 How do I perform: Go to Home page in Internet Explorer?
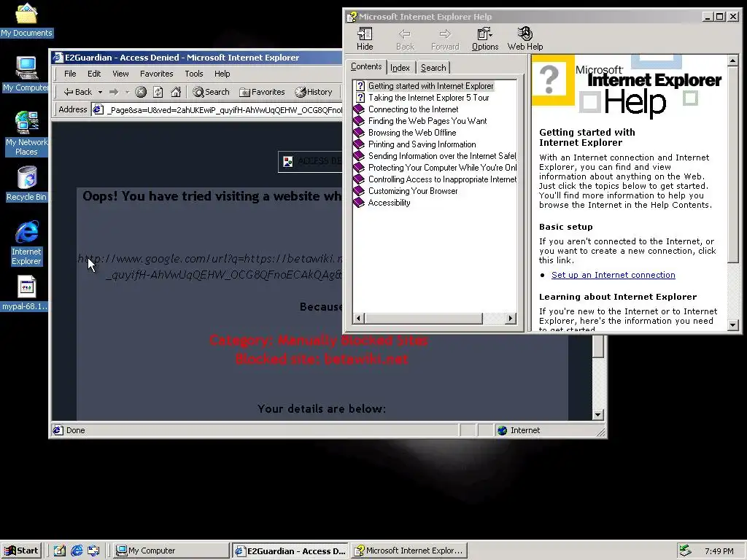176,92
